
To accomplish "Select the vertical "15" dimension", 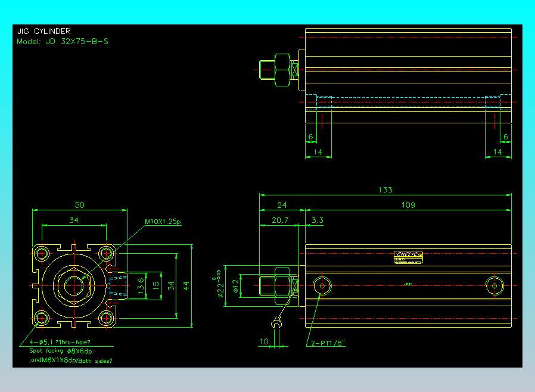I will point(156,285).
